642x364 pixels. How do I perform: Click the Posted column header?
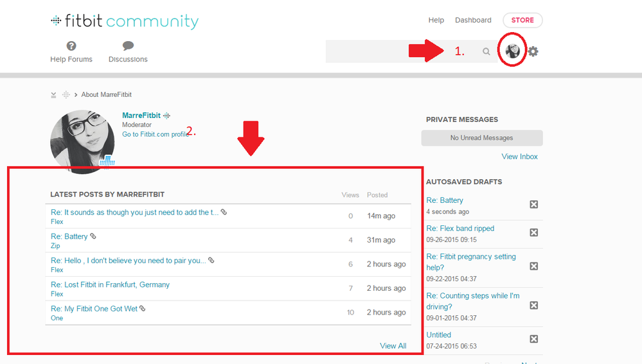point(377,195)
